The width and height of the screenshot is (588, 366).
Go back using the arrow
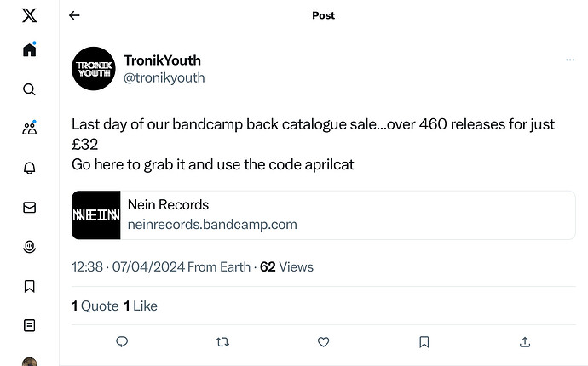point(74,15)
